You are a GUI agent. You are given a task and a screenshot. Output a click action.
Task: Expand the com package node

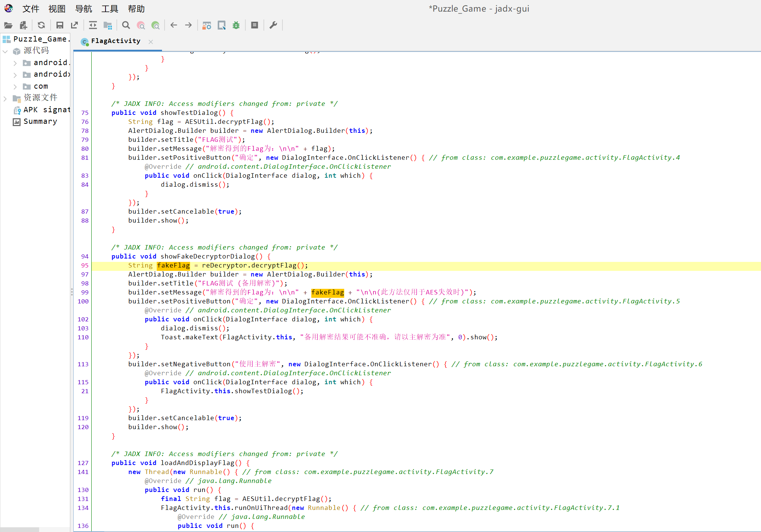click(15, 87)
